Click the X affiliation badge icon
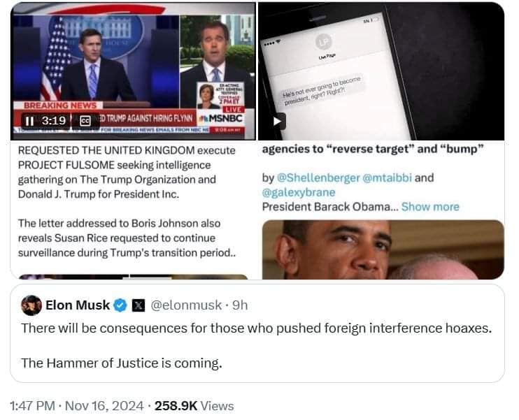519x420 pixels. (138, 305)
